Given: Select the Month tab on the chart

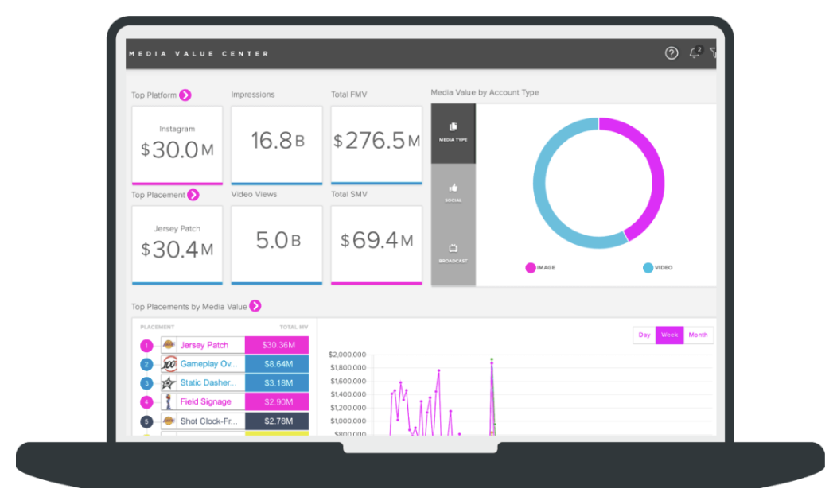Looking at the screenshot, I should [698, 335].
